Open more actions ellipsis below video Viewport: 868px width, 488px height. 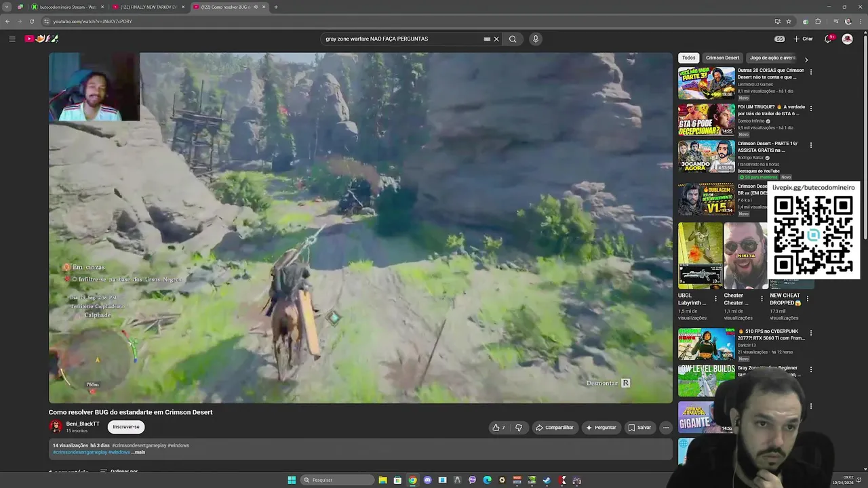(666, 428)
